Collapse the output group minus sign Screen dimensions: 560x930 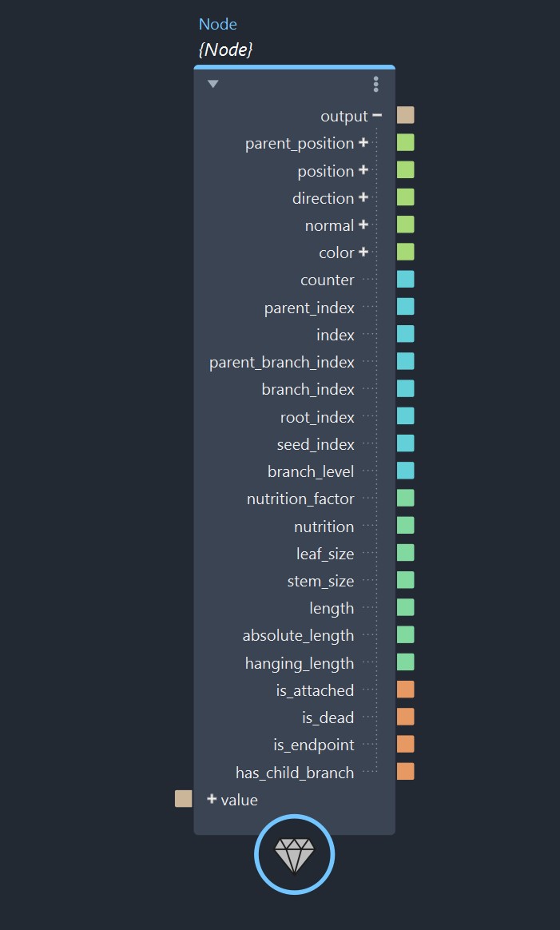pos(377,115)
